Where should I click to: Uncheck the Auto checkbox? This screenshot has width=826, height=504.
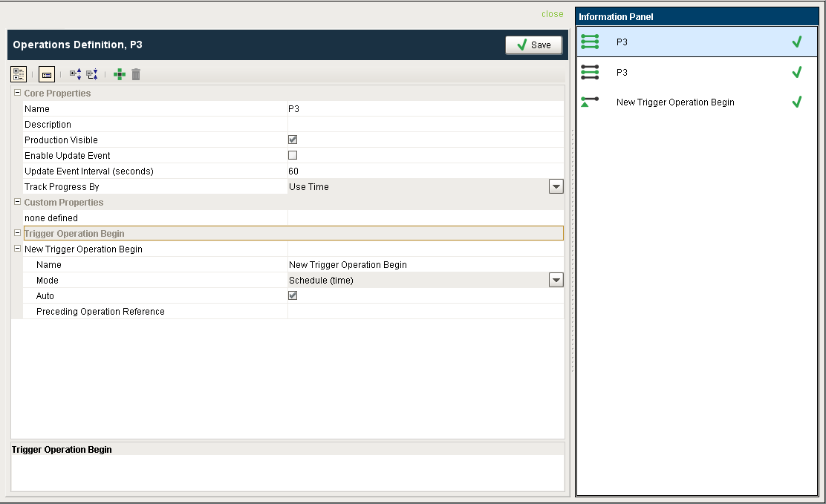(293, 295)
